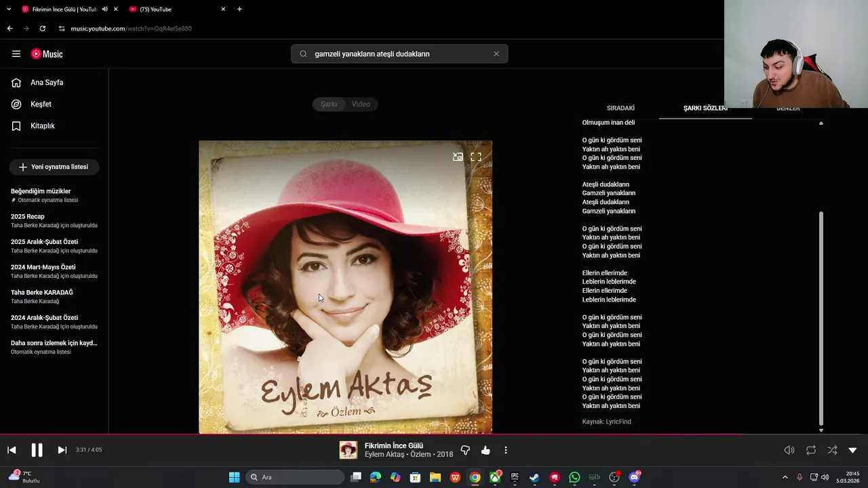Open a new browser tab
Viewport: 868px width, 488px height.
(x=239, y=9)
